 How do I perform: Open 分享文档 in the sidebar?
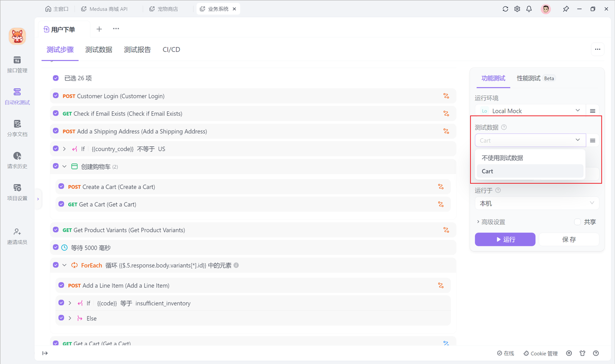(x=17, y=128)
